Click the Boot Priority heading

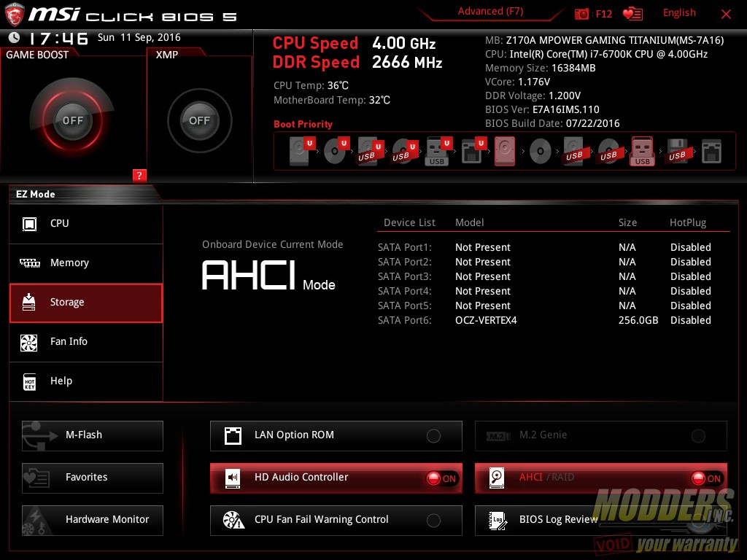303,124
